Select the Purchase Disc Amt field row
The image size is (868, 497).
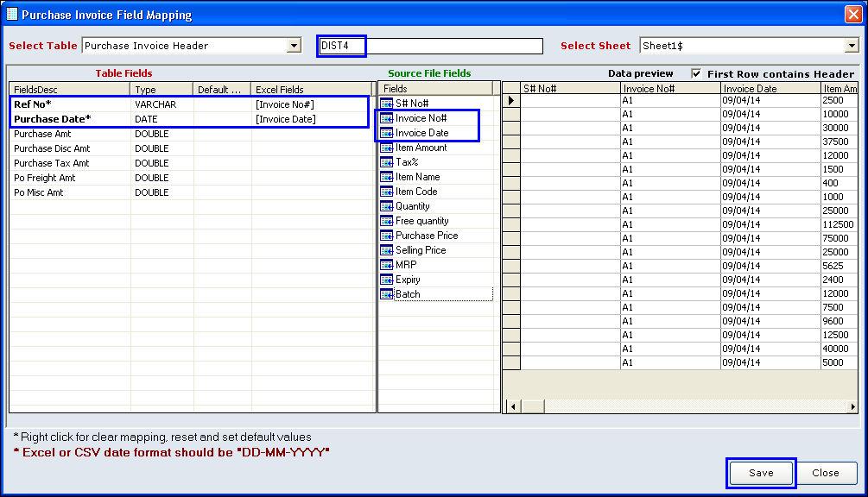pyautogui.click(x=192, y=148)
